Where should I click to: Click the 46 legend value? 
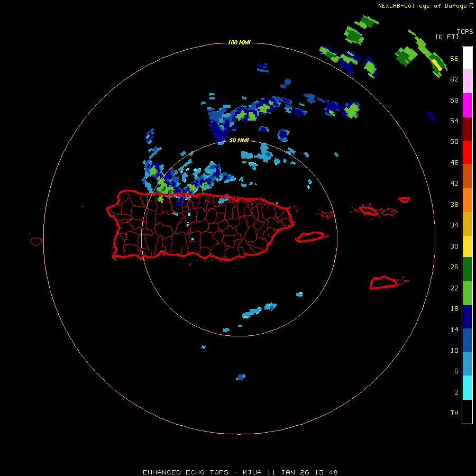point(454,162)
